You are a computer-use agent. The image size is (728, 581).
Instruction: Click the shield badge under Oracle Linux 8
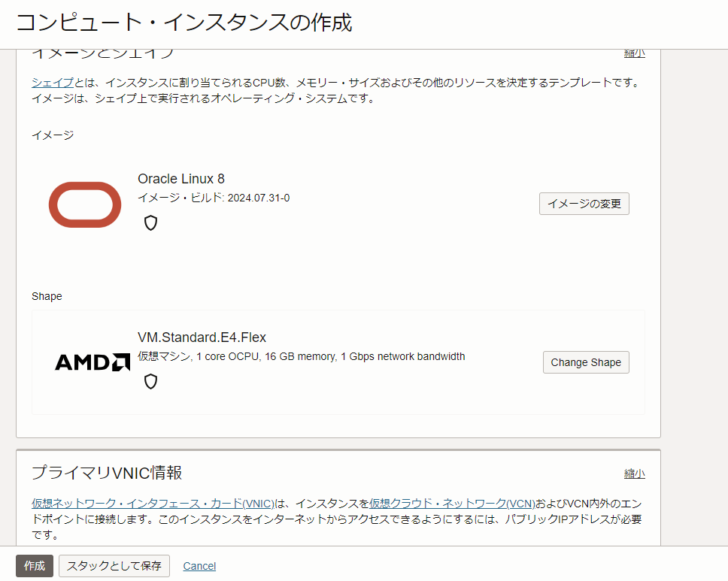pyautogui.click(x=150, y=222)
